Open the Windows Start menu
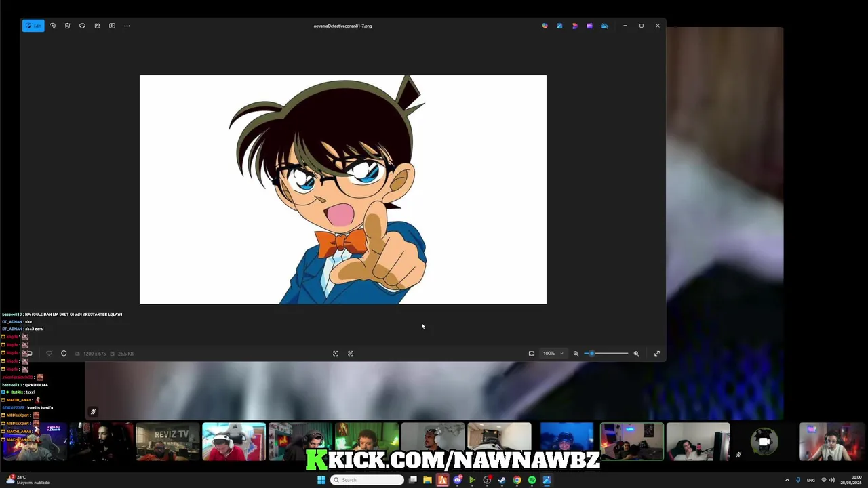Image resolution: width=868 pixels, height=488 pixels. pos(321,480)
